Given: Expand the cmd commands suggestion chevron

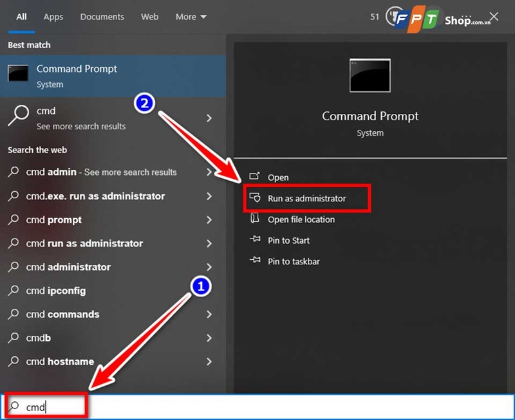Looking at the screenshot, I should [209, 315].
